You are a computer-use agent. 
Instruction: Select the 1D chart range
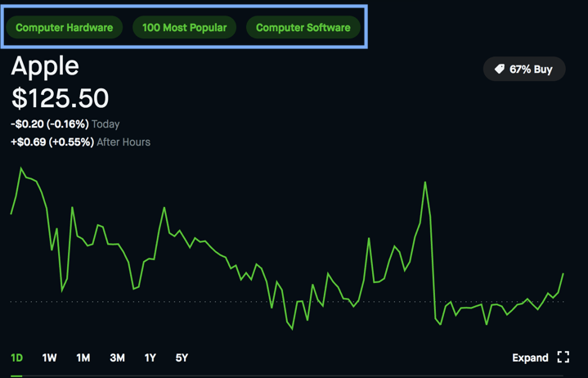[x=17, y=358]
